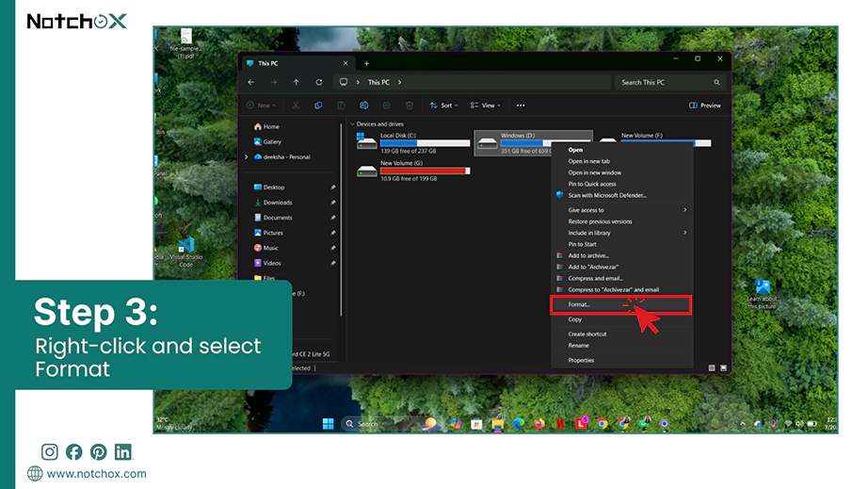Open Visual Studio Code desktop shortcut
This screenshot has width=868, height=489.
point(186,253)
